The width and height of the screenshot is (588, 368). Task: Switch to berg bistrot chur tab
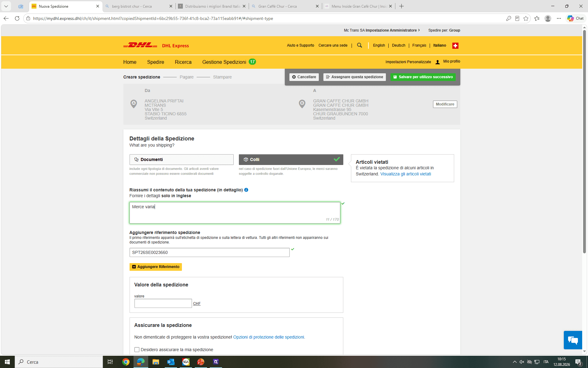(x=139, y=6)
